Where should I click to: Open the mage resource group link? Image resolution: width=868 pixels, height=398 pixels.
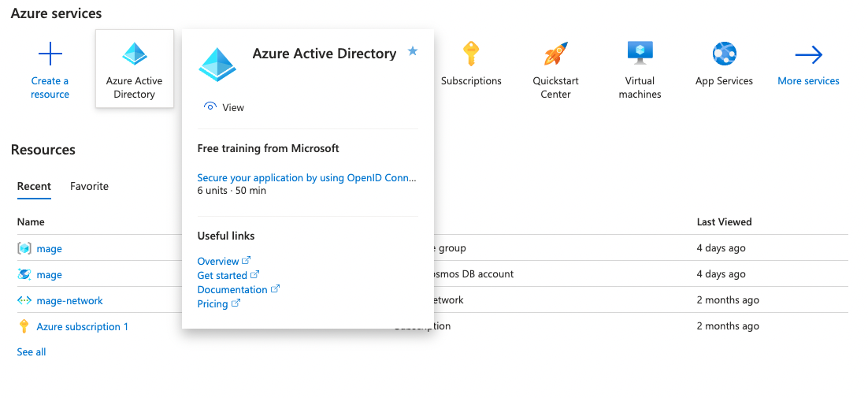(50, 248)
